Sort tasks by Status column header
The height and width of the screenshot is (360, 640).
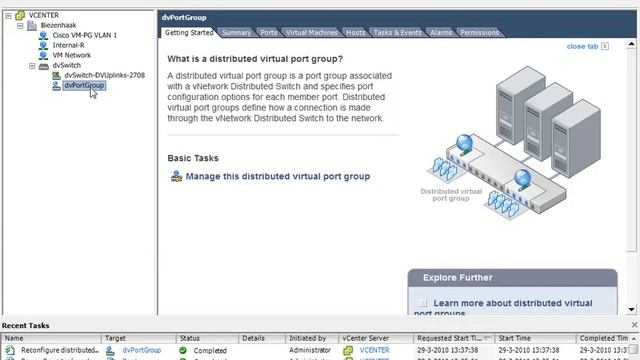coord(207,338)
